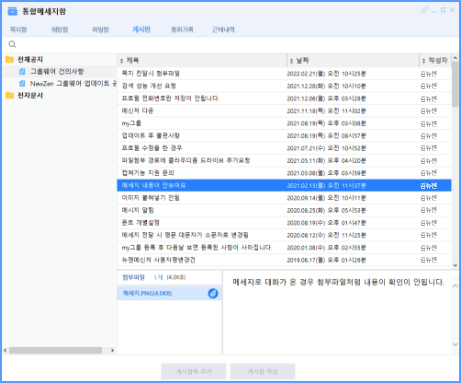This screenshot has width=461, height=383.
Task: Click the list scrollbar up arrow
Action: [x=455, y=58]
